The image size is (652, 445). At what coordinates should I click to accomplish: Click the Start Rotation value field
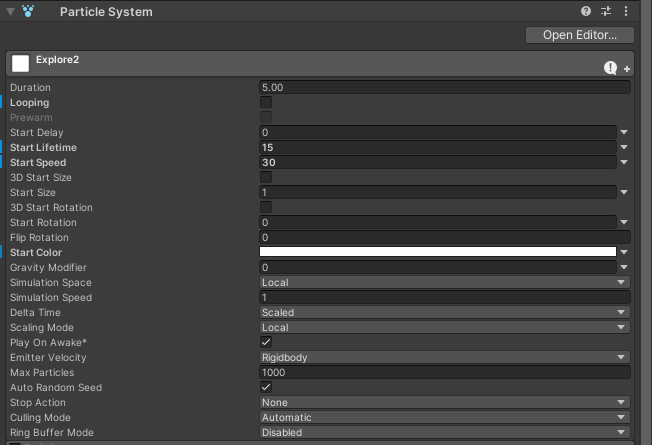click(437, 222)
